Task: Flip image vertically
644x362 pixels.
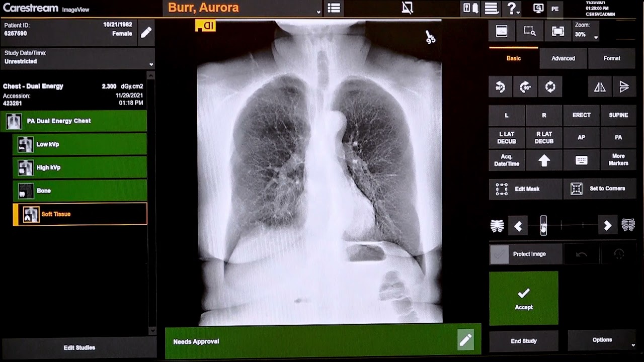Action: 624,87
